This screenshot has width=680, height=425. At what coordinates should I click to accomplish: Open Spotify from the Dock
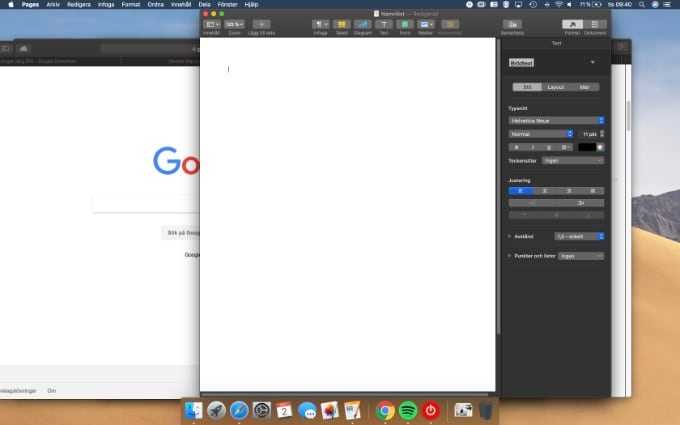coord(408,410)
